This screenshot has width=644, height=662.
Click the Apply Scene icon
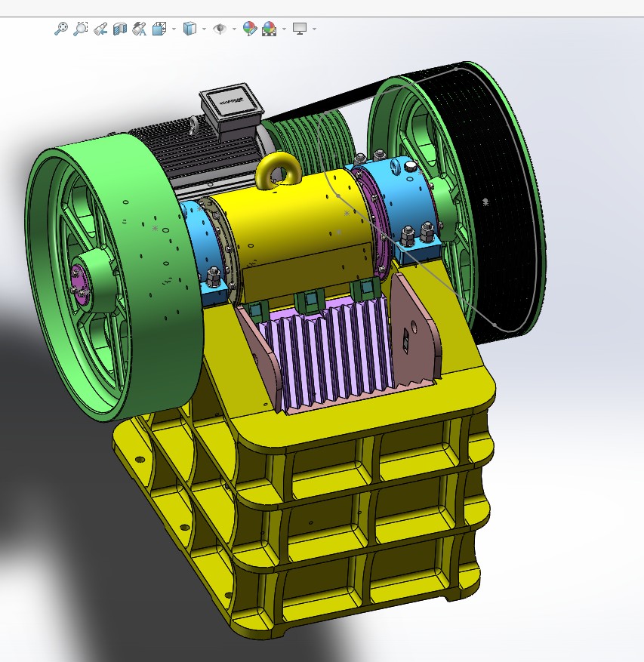(x=270, y=29)
